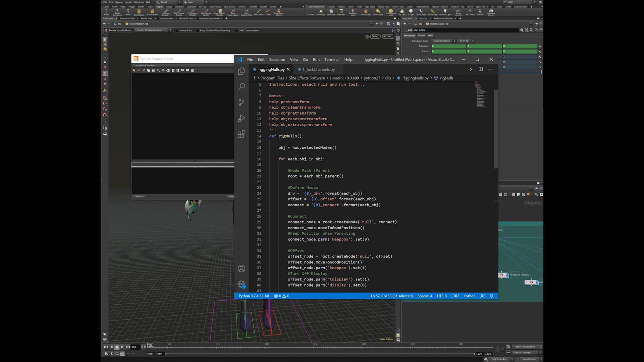Click the Python 3.7.4 32-bit interpreter selector
Viewport: 644px width, 362px height.
coord(254,296)
